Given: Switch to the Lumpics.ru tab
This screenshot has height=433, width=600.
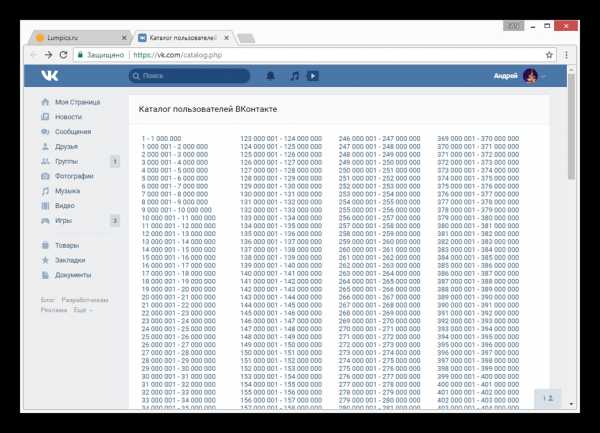Looking at the screenshot, I should [80, 37].
